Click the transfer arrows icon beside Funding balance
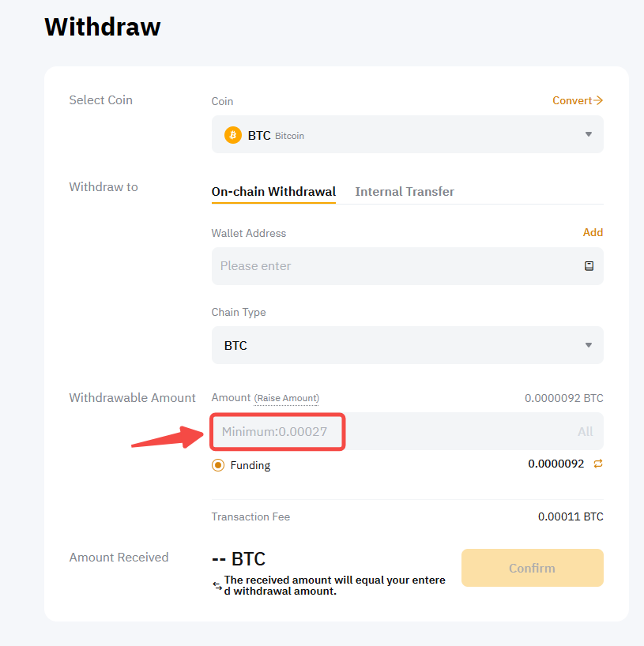This screenshot has height=646, width=644. [x=598, y=464]
